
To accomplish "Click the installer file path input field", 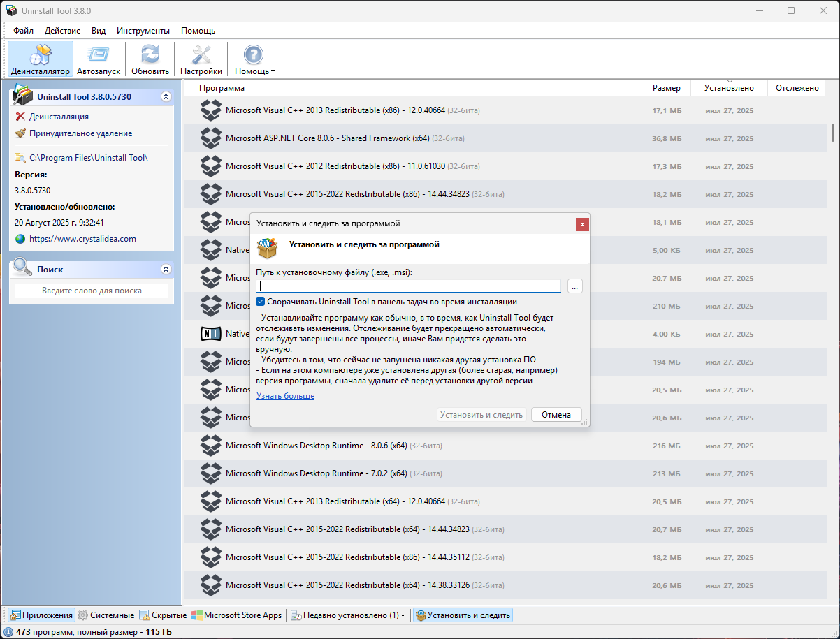I will point(408,286).
